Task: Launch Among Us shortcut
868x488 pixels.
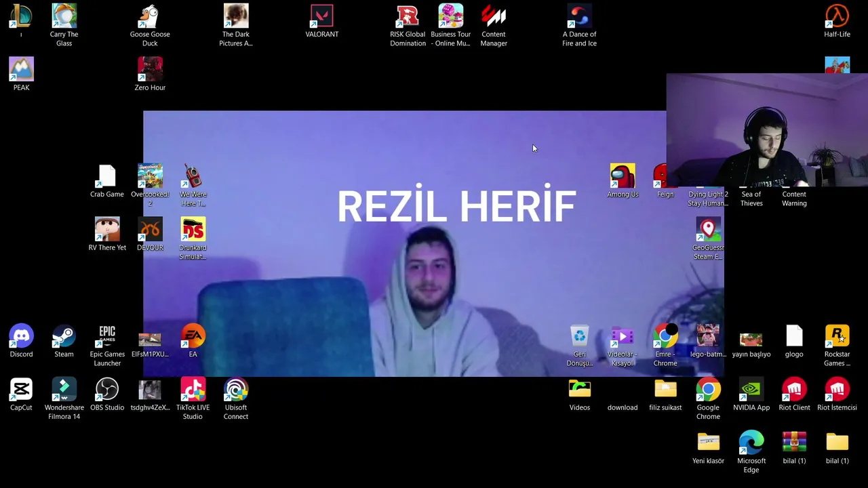Action: coord(623,176)
